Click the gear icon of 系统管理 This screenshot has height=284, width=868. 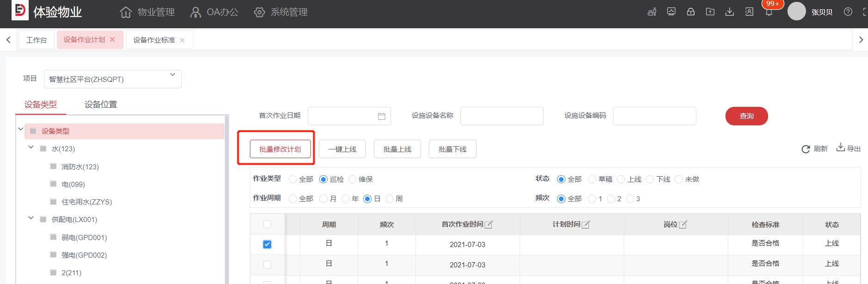click(x=260, y=12)
